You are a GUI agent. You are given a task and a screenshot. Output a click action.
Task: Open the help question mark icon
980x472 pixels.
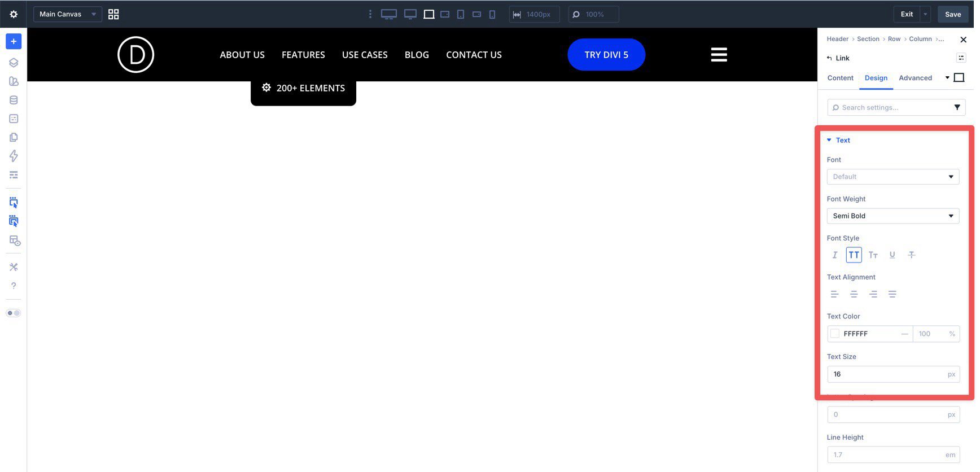pyautogui.click(x=14, y=286)
